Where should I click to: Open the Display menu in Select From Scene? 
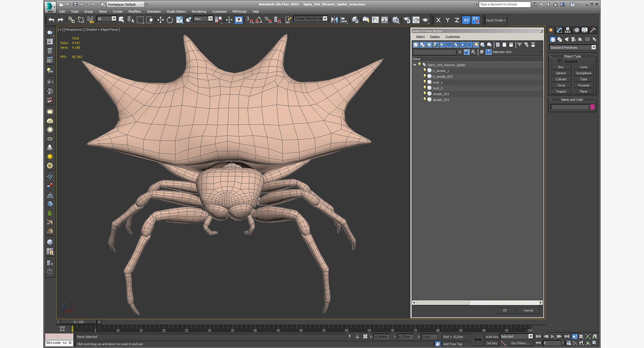click(435, 37)
